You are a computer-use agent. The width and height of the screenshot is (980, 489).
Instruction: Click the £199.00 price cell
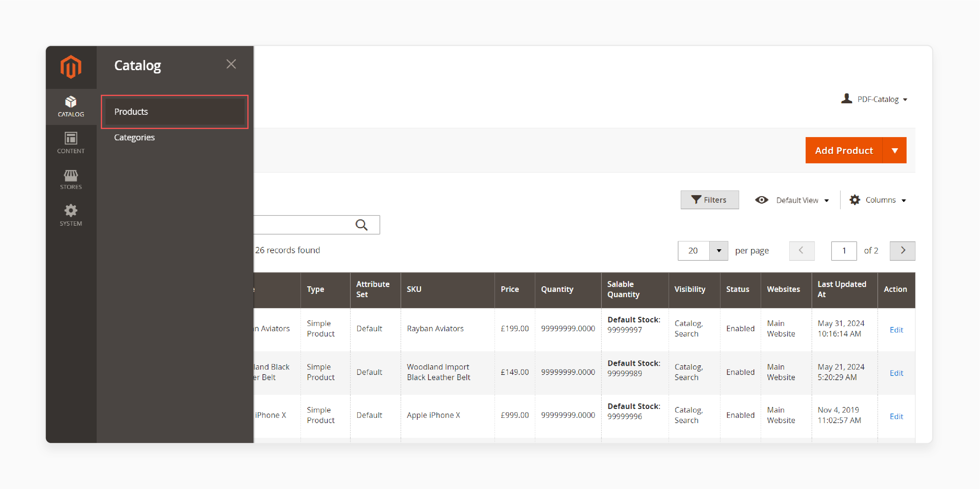(x=514, y=329)
